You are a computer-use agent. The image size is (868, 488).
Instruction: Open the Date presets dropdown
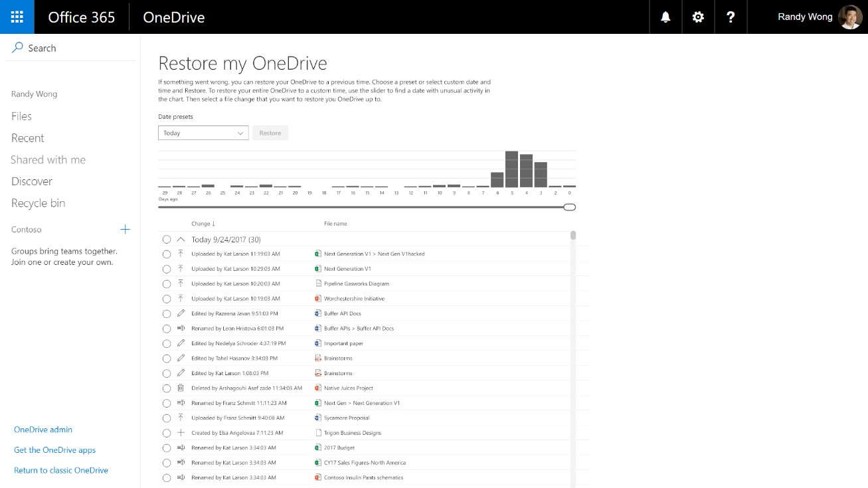203,133
